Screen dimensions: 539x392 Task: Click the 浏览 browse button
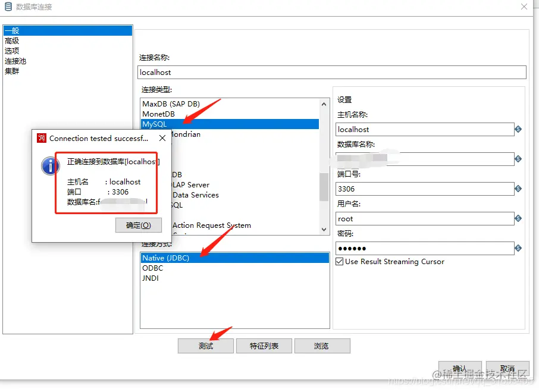[322, 346]
